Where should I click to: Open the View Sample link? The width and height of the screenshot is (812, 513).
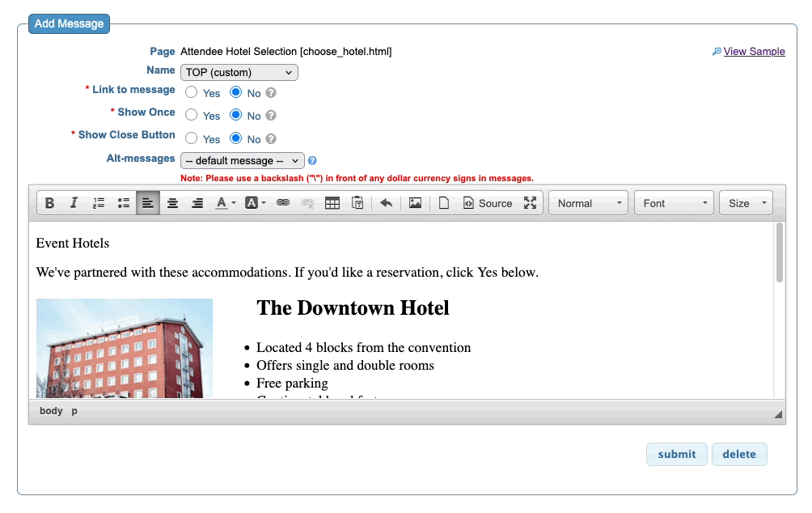[x=754, y=51]
